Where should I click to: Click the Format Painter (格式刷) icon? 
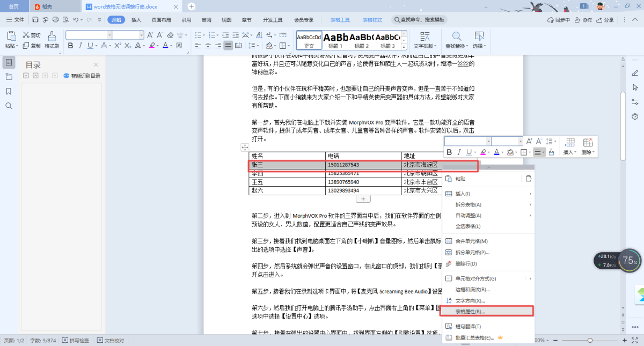click(52, 39)
